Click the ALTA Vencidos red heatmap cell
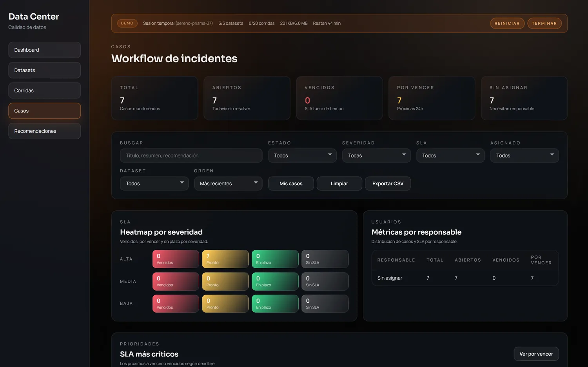The image size is (588, 367). point(176,259)
